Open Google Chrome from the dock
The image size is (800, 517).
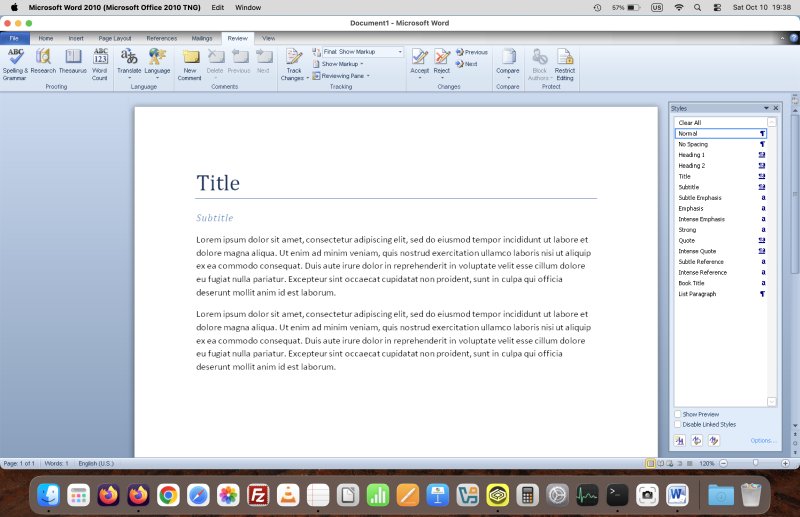pos(168,495)
